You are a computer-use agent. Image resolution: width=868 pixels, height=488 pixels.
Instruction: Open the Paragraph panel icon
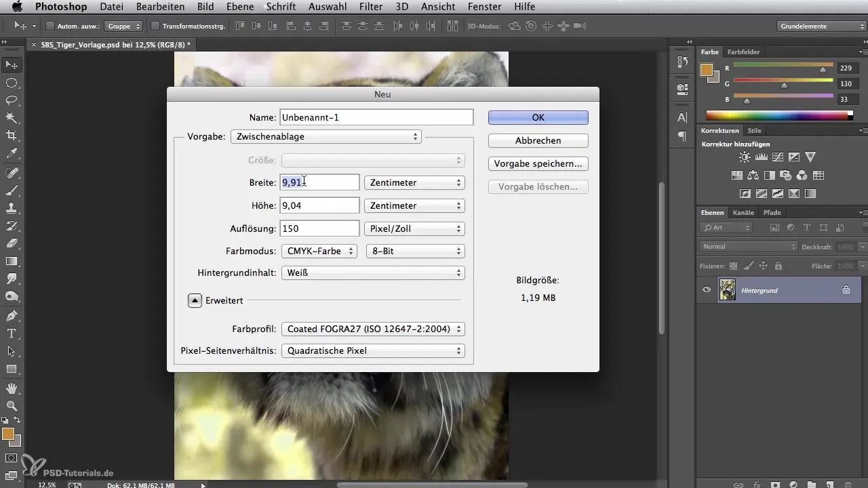[682, 136]
